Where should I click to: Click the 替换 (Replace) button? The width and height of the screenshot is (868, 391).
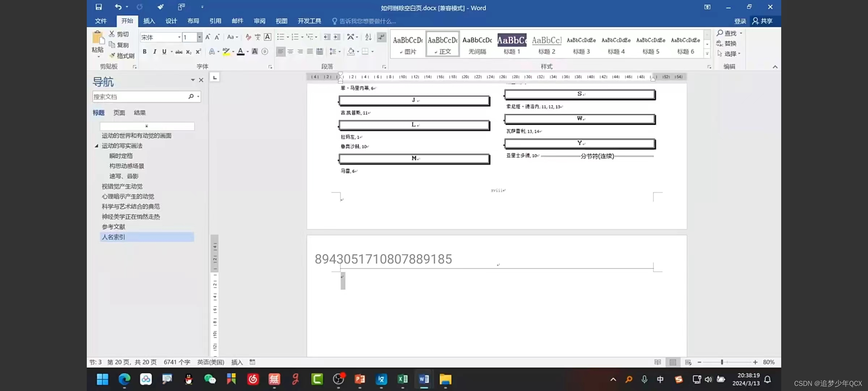point(727,43)
